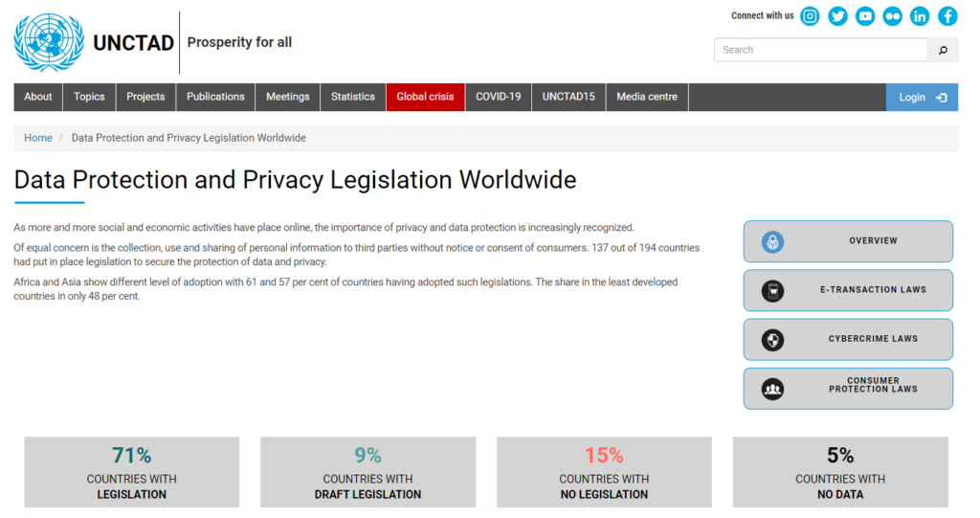
Task: Follow the Home breadcrumb link
Action: click(38, 138)
